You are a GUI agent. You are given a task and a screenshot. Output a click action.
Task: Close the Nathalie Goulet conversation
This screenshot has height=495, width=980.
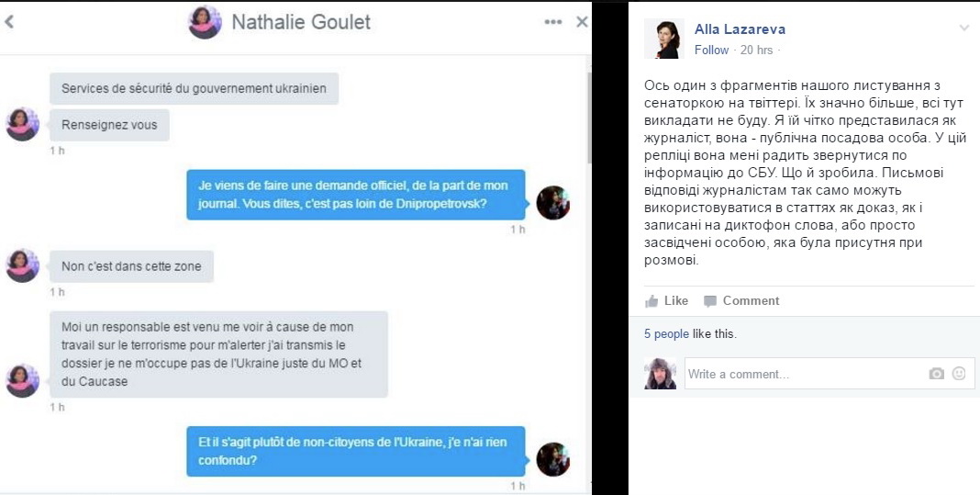[582, 22]
